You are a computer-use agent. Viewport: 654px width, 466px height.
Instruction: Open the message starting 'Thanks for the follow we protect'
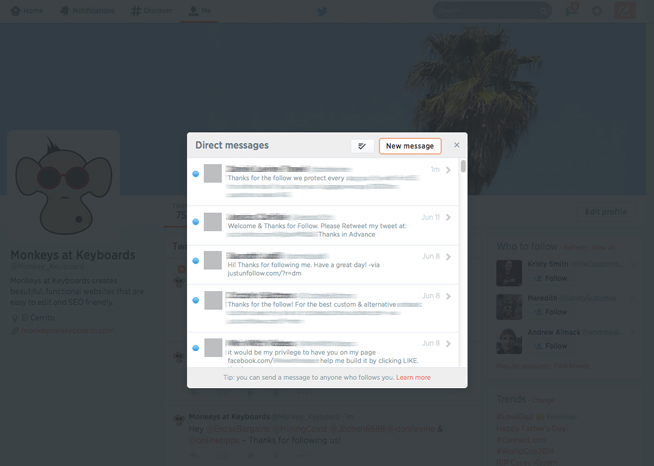323,181
